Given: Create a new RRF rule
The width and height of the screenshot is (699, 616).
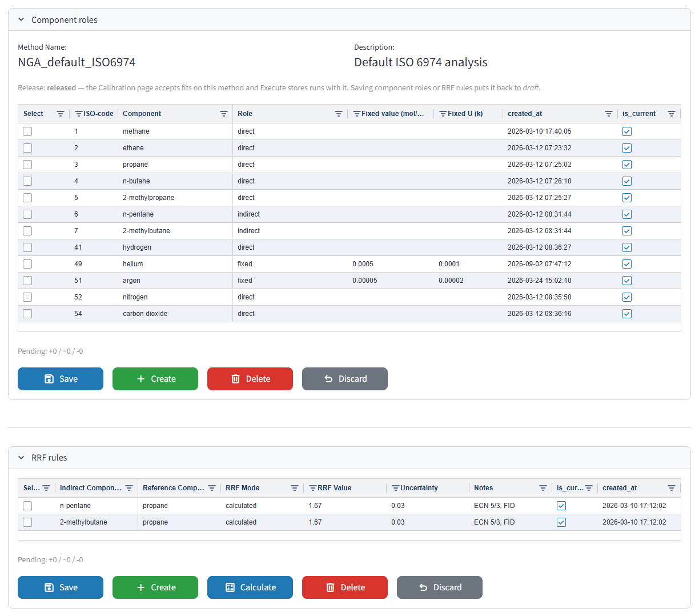Looking at the screenshot, I should [155, 587].
